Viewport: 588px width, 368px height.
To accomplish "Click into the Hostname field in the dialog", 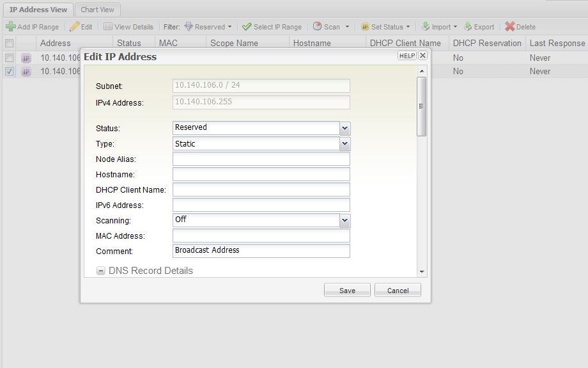I will click(x=261, y=174).
